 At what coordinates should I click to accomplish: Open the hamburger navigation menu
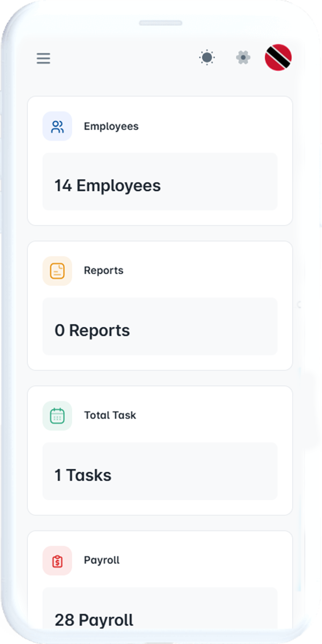pos(43,58)
